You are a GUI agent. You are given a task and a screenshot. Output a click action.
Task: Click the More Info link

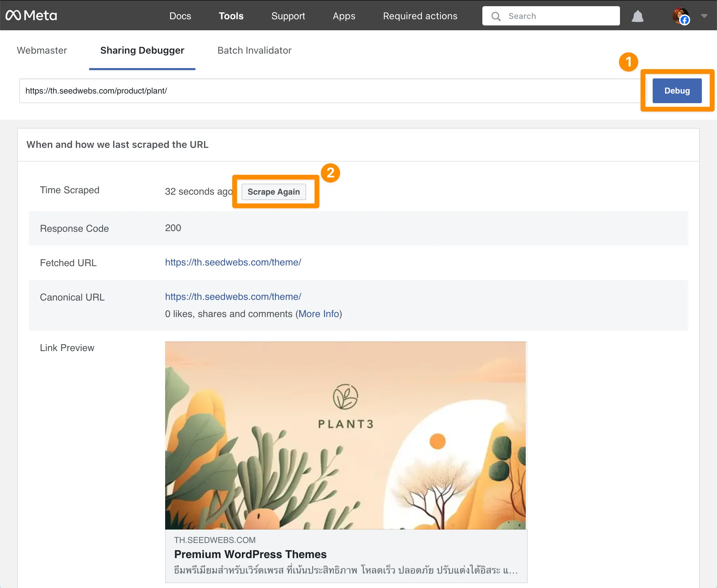click(319, 314)
